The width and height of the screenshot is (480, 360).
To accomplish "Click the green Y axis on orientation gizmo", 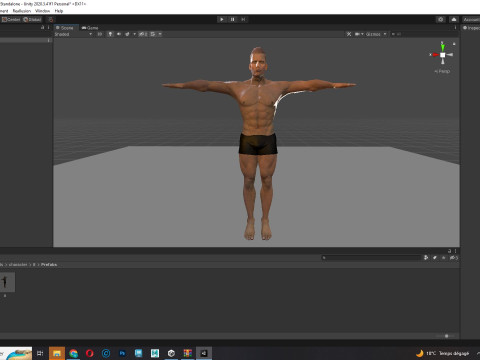I will pos(442,47).
